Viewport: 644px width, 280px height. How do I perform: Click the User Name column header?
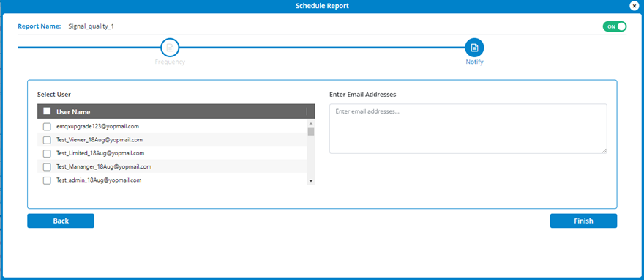tap(73, 111)
